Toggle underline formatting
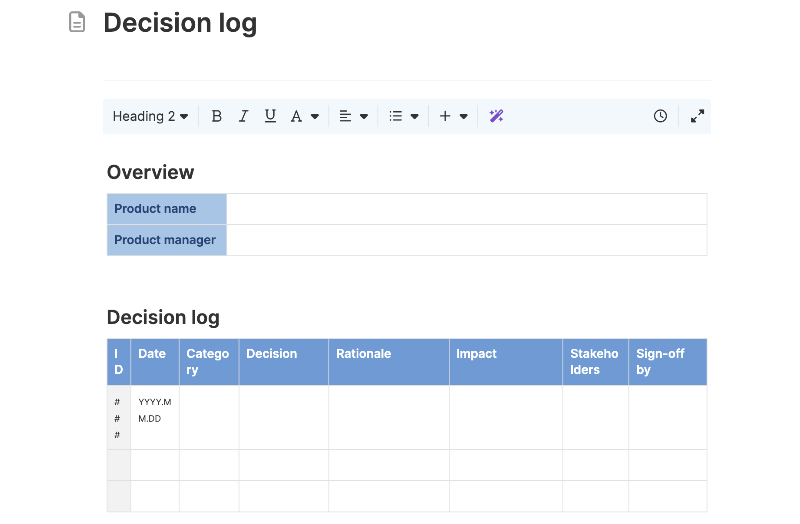Viewport: 800px width, 524px height. click(270, 116)
